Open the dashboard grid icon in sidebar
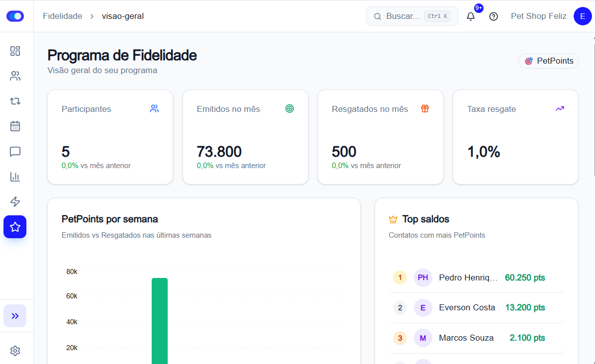The height and width of the screenshot is (364, 595). 15,51
